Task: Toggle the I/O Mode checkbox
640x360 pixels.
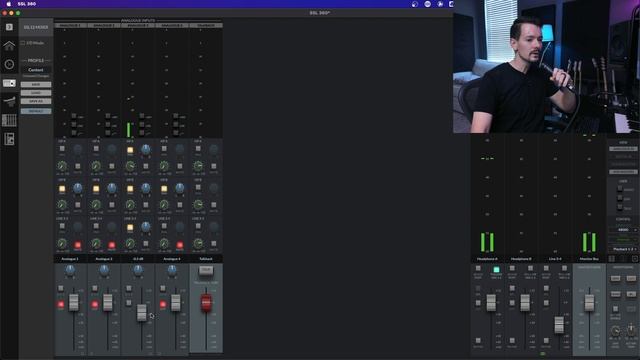Action: 23,43
